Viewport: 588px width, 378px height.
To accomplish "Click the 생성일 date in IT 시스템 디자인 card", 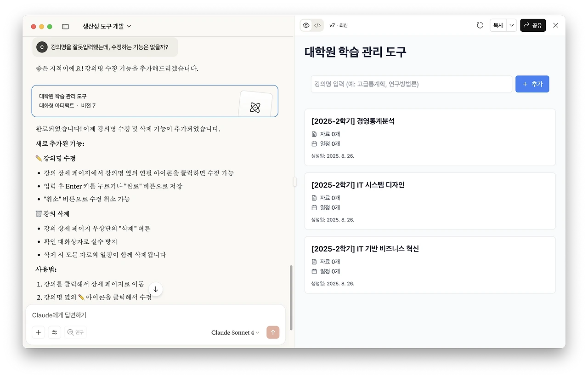I will 333,220.
